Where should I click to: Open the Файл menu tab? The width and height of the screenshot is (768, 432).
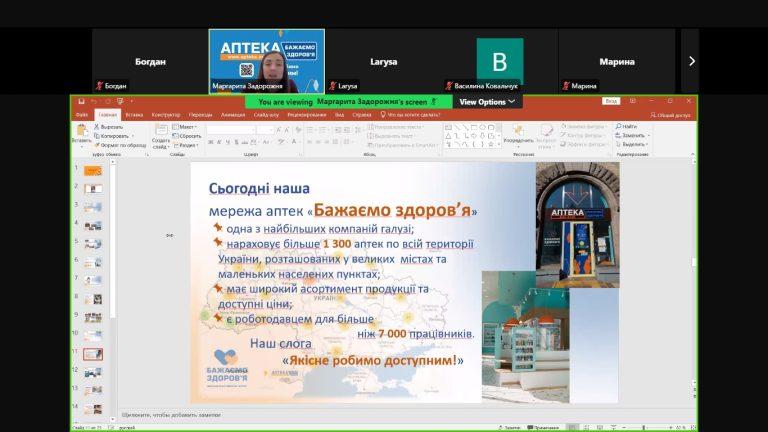82,115
